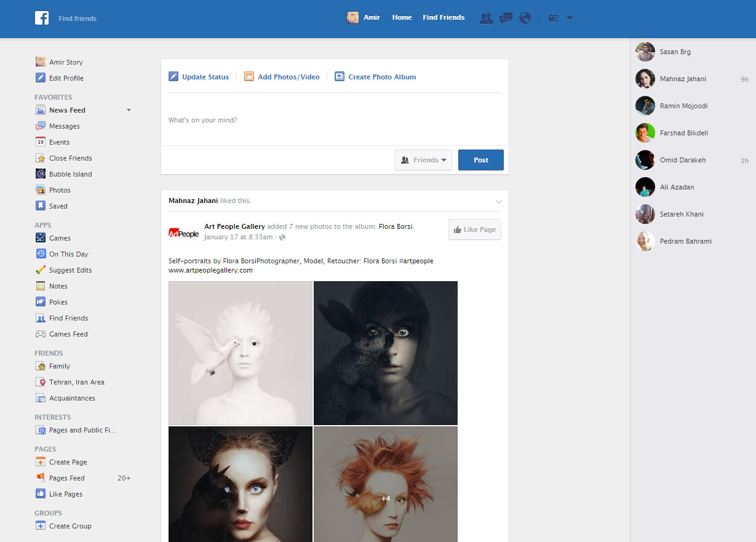Like the Art People Gallery page

(x=474, y=229)
